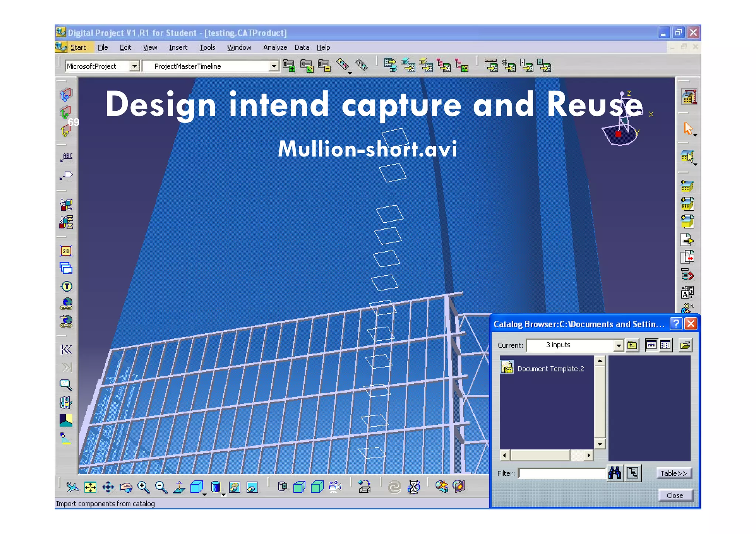Browse another catalog folder icon

coord(685,345)
